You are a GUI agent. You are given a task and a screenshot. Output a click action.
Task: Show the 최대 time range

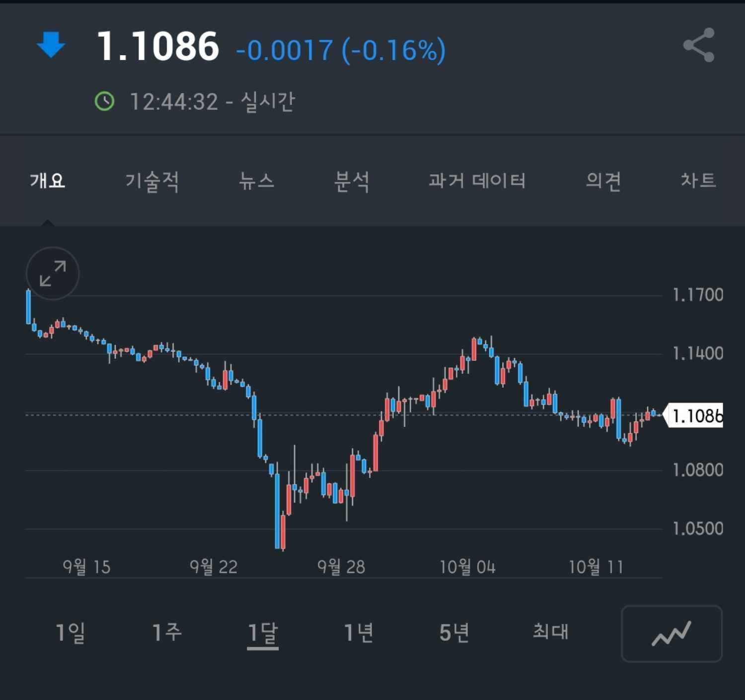(550, 631)
